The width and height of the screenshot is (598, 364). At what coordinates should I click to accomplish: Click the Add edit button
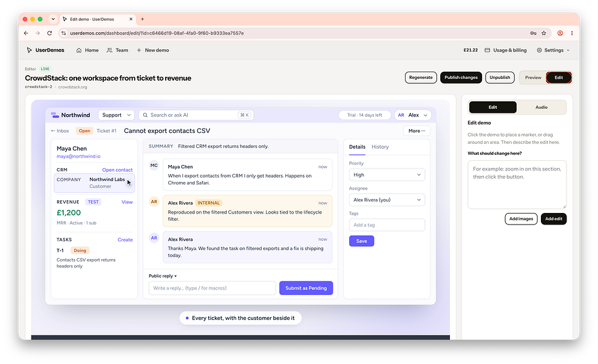click(x=554, y=219)
